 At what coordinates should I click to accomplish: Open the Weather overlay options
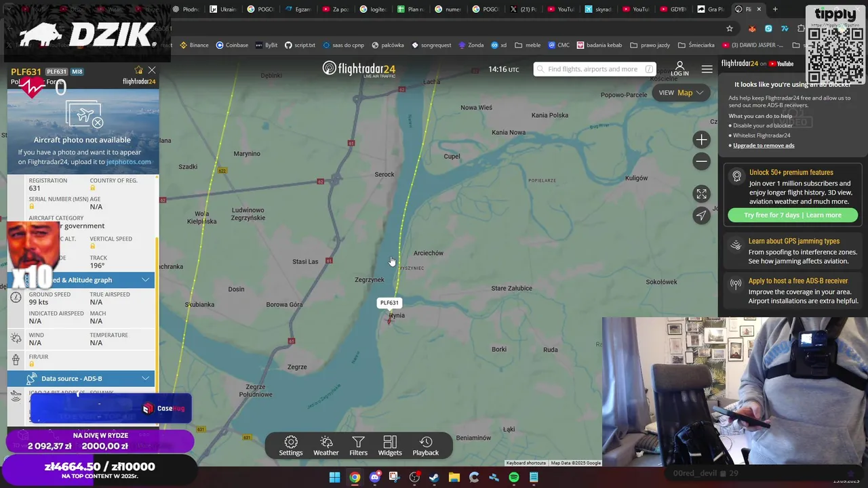326,446
